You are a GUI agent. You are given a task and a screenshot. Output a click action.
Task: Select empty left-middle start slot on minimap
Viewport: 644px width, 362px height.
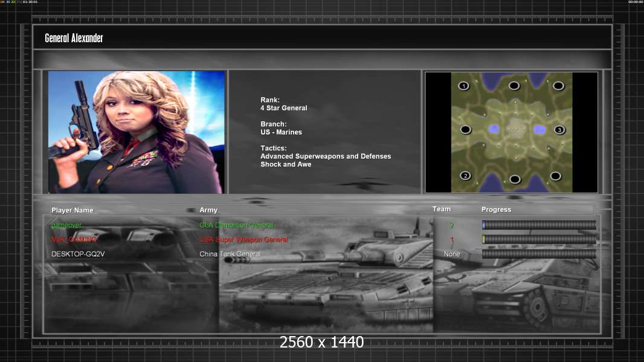465,130
